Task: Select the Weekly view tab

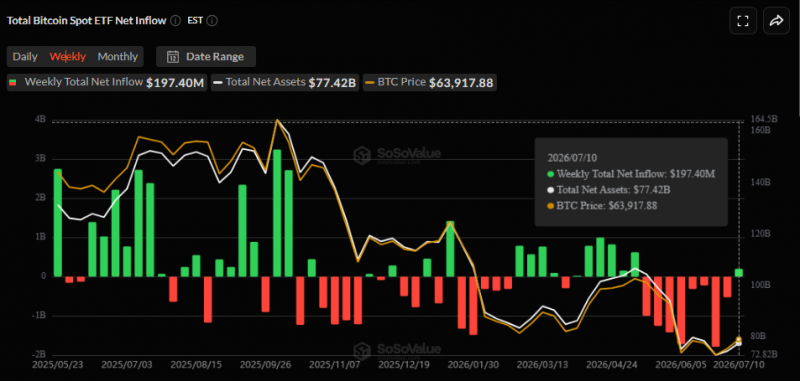Action: (67, 57)
